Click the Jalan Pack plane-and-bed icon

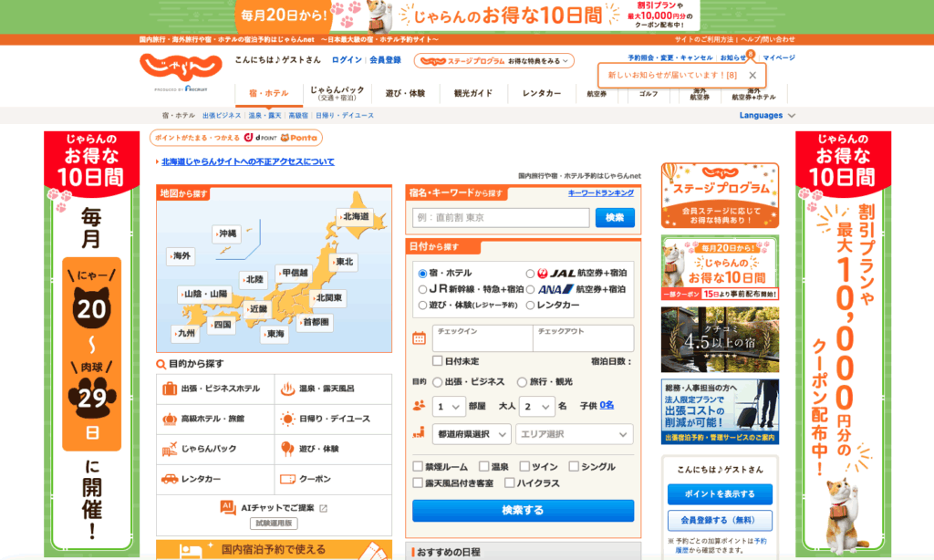pyautogui.click(x=170, y=450)
